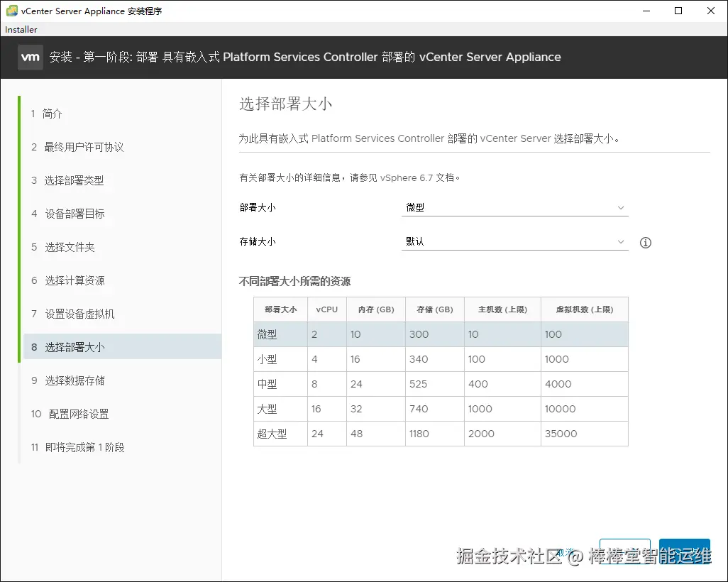728x582 pixels.
Task: Click the 1180 storage value for 超大型
Action: [x=435, y=434]
